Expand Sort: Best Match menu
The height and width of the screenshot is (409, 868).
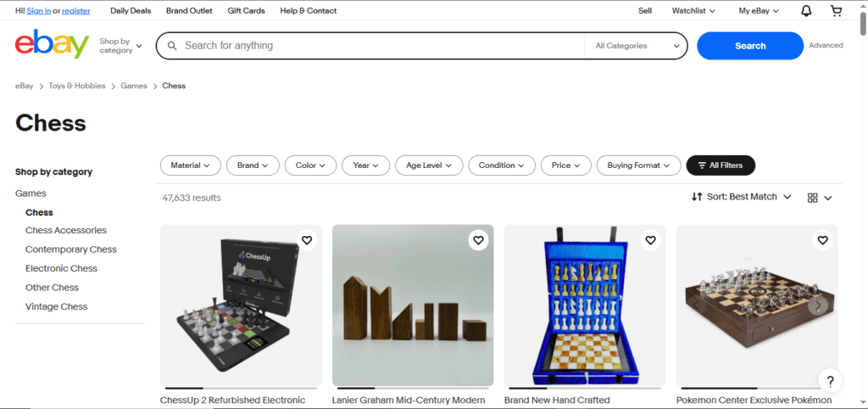point(741,197)
